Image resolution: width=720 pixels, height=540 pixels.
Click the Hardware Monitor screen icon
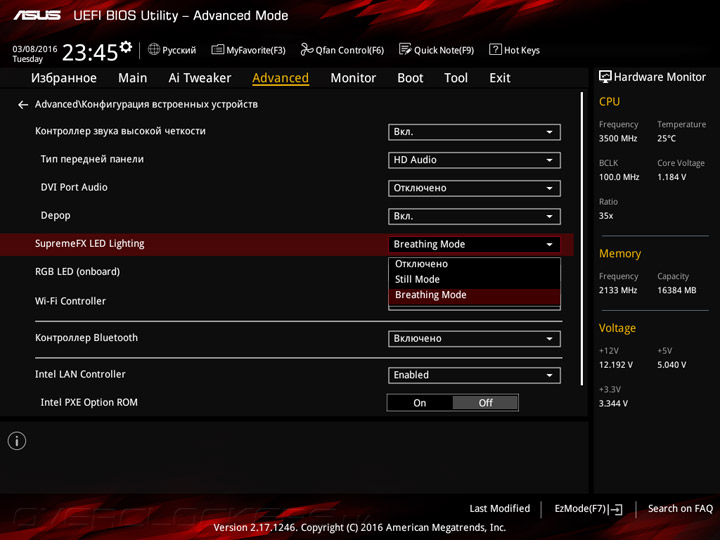point(605,77)
